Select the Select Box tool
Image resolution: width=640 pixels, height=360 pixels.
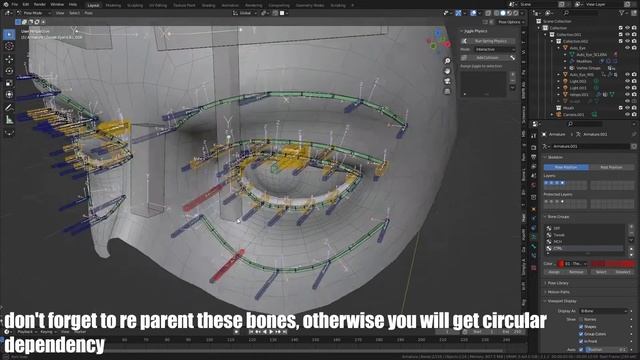9,35
